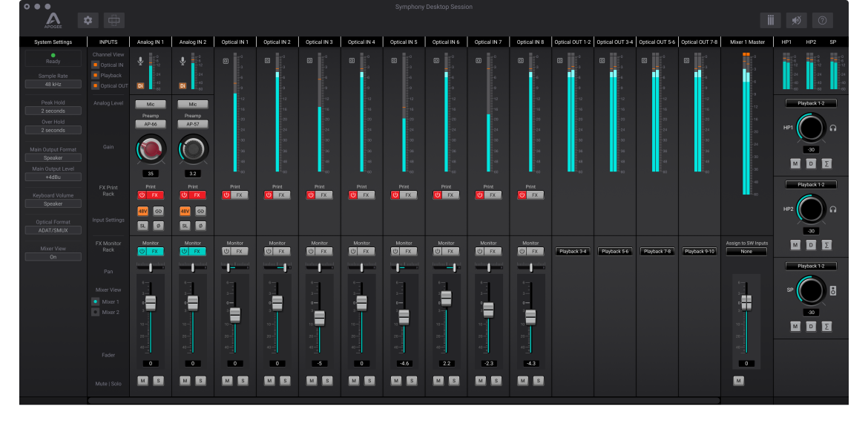
Task: Toggle Monitor FX power on Optical IN 3
Action: coord(311,251)
